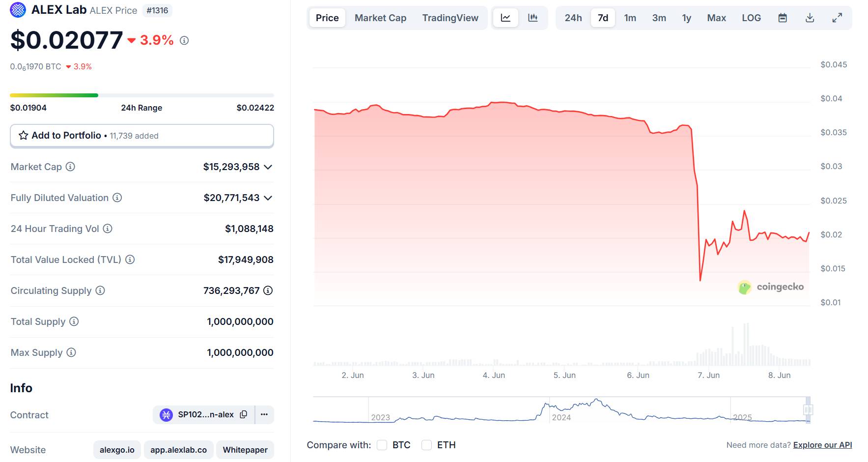Click the 4. Jun axis label
868x462 pixels.
click(x=494, y=375)
